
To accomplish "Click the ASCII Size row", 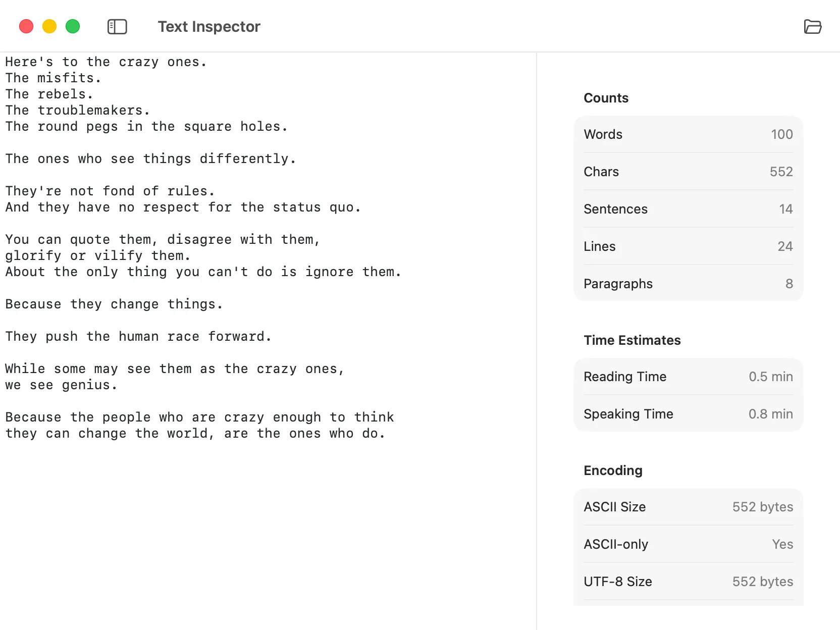I will point(688,507).
